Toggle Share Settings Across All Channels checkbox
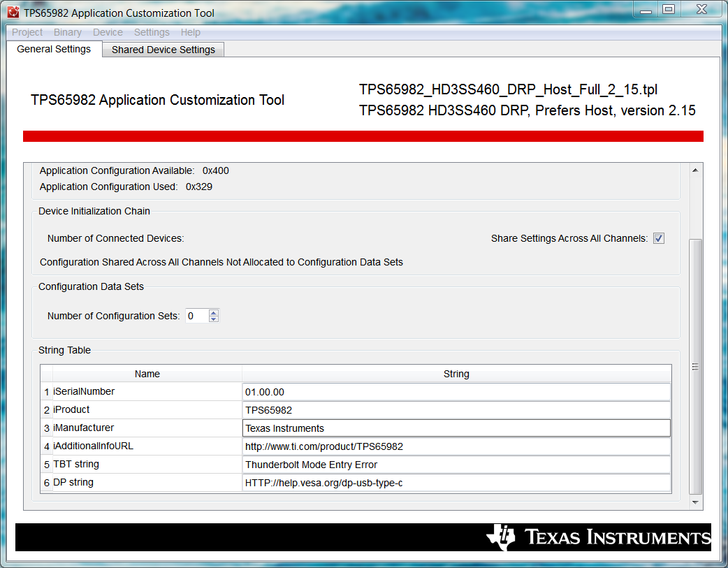Screen dimensions: 728x568 click(658, 238)
